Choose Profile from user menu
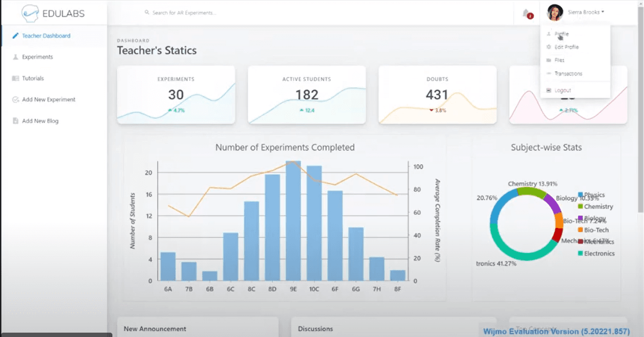 [562, 34]
